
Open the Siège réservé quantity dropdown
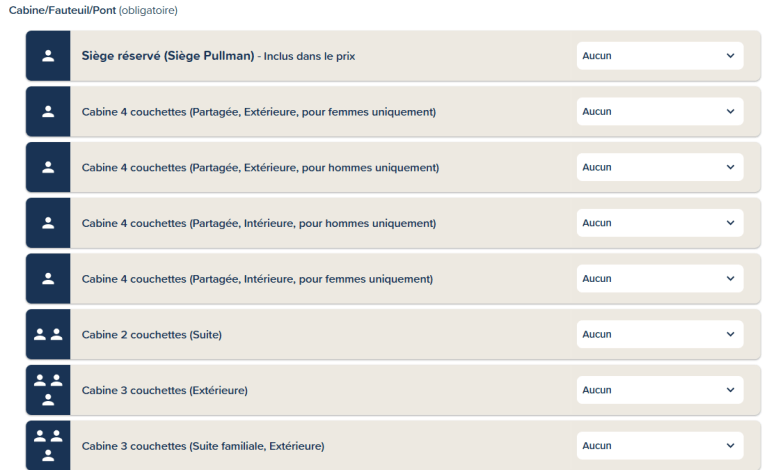[660, 56]
